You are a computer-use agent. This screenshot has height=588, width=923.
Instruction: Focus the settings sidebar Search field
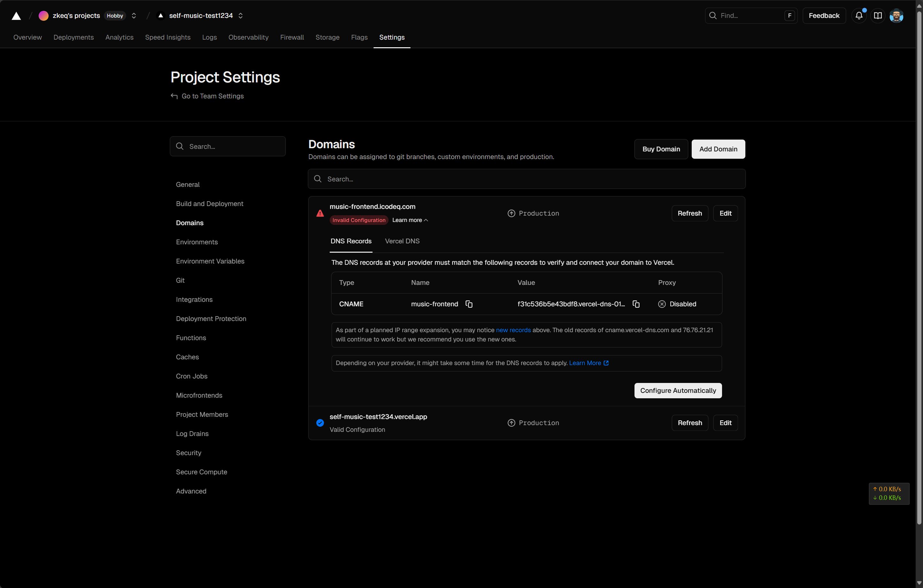point(228,146)
